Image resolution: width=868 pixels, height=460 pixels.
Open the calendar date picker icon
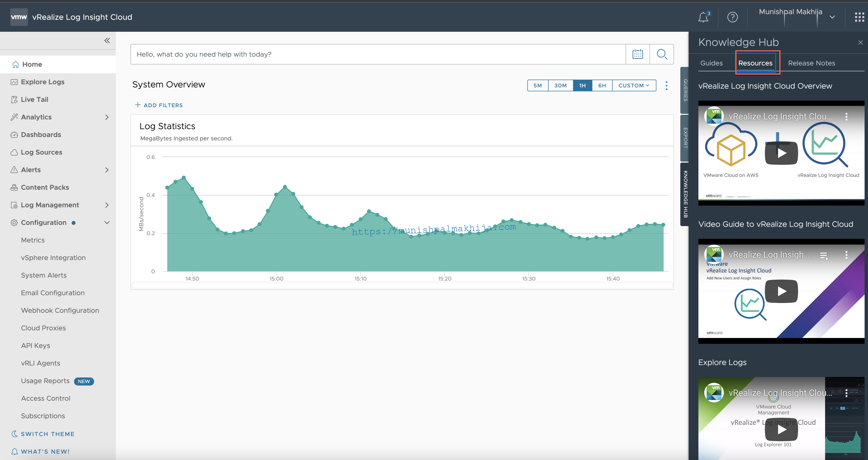638,54
